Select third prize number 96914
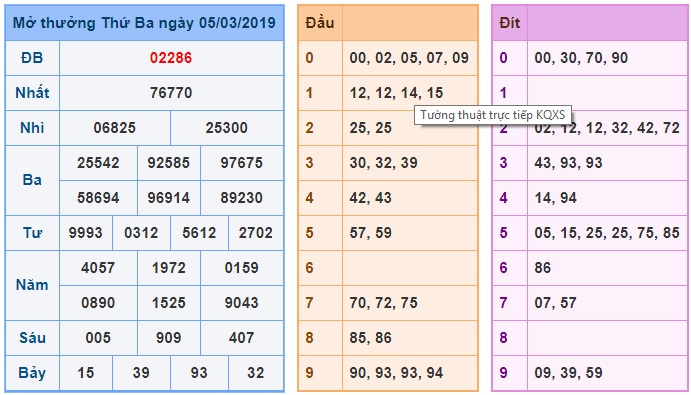 169,198
